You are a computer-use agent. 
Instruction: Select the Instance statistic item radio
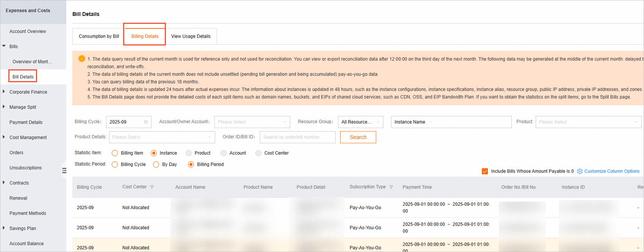coord(153,153)
